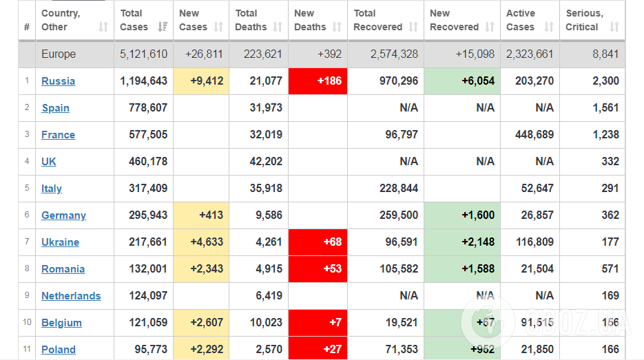Select Europe new recovered '+15,098'
Viewport: 644px width, 360px height.
click(475, 54)
